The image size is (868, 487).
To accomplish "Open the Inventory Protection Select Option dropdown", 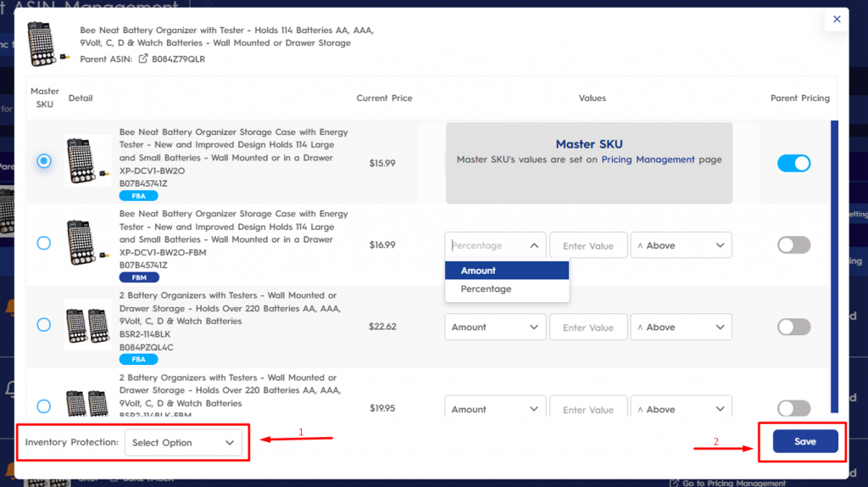I will (x=183, y=443).
